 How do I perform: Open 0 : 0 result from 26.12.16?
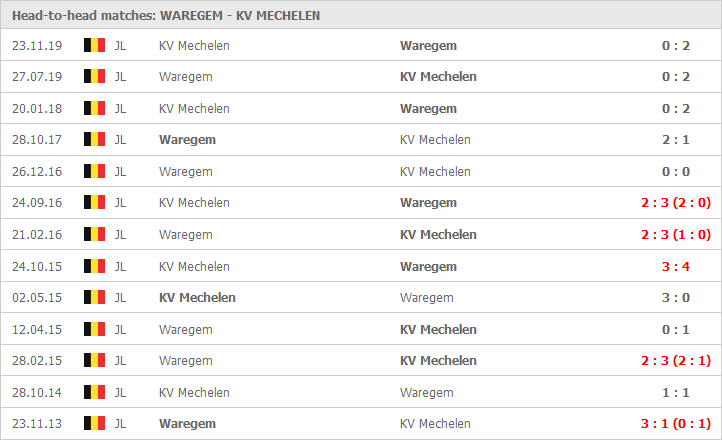pos(675,172)
